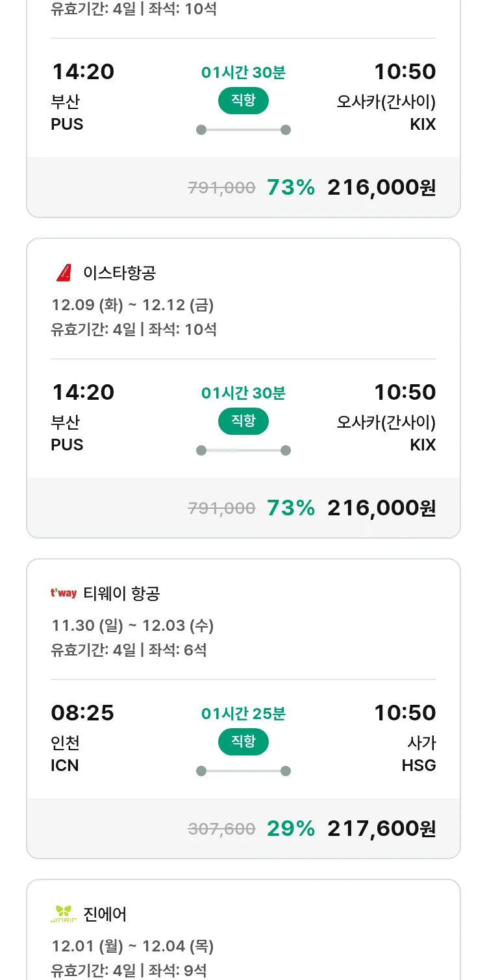The height and width of the screenshot is (980, 487).
Task: Click the 29% discount label
Action: pos(290,828)
